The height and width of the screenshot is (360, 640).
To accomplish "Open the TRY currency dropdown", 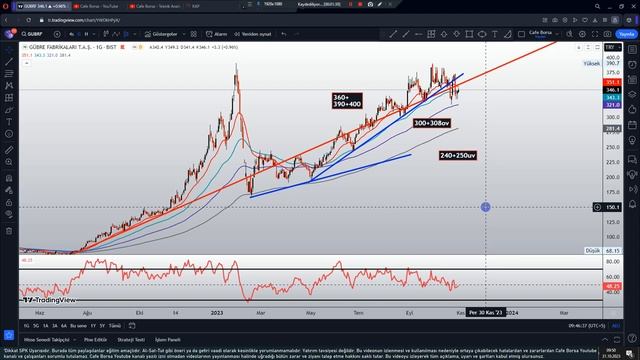I will point(612,47).
